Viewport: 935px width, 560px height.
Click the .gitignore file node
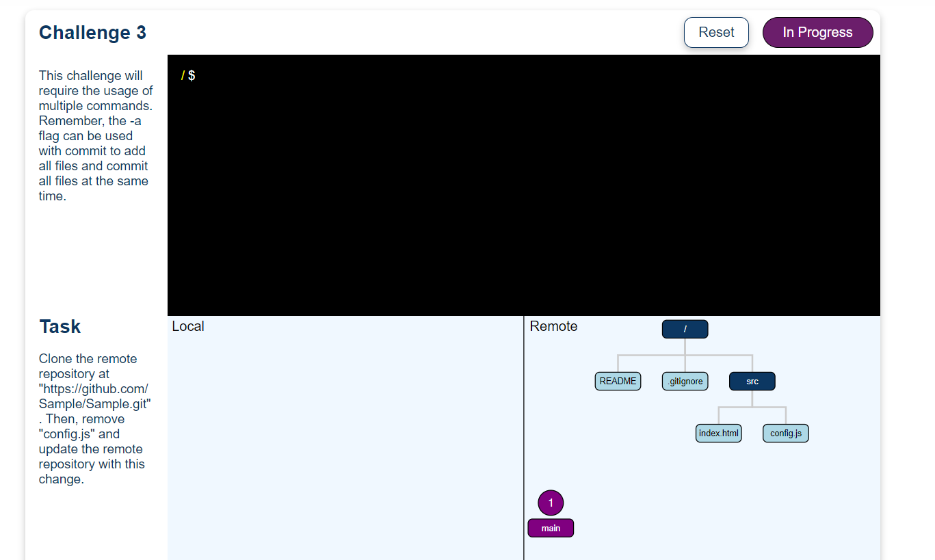pos(685,381)
